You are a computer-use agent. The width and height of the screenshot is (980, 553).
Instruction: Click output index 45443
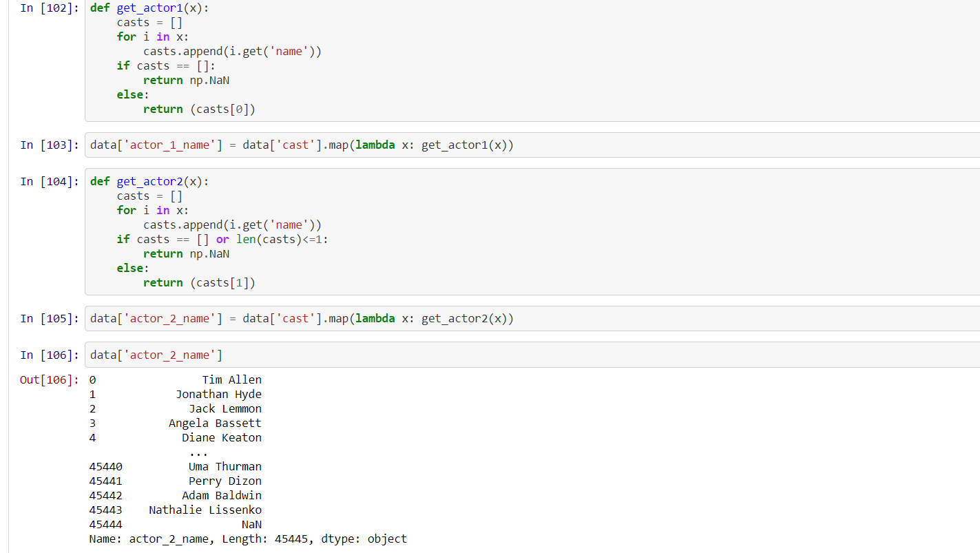[105, 510]
